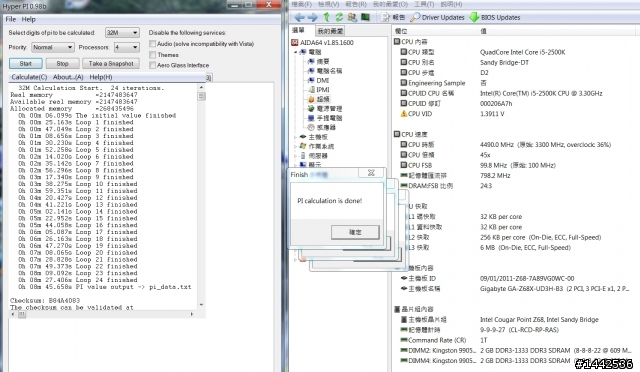Select the 電腦 node in AIDA64 tree

311,52
